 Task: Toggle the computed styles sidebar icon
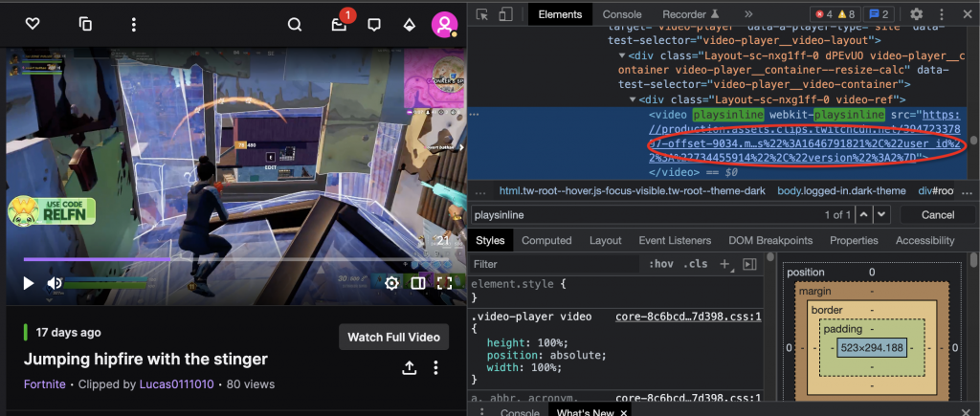click(749, 264)
